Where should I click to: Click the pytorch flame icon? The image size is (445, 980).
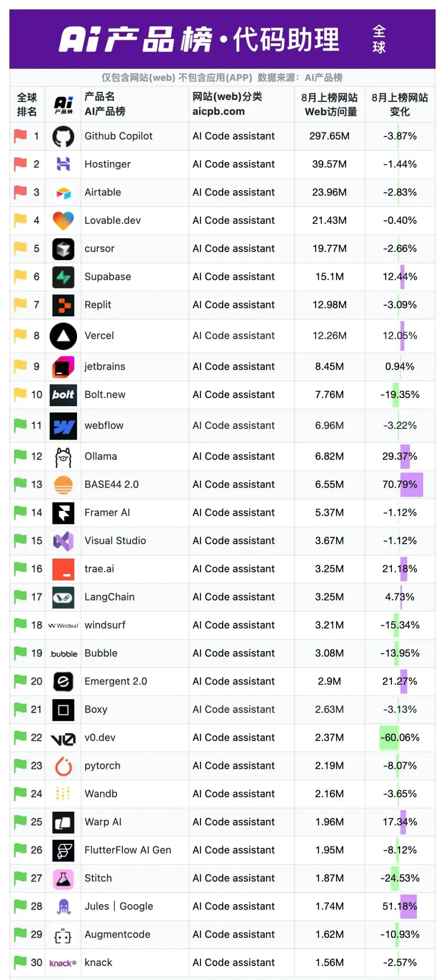click(x=63, y=766)
